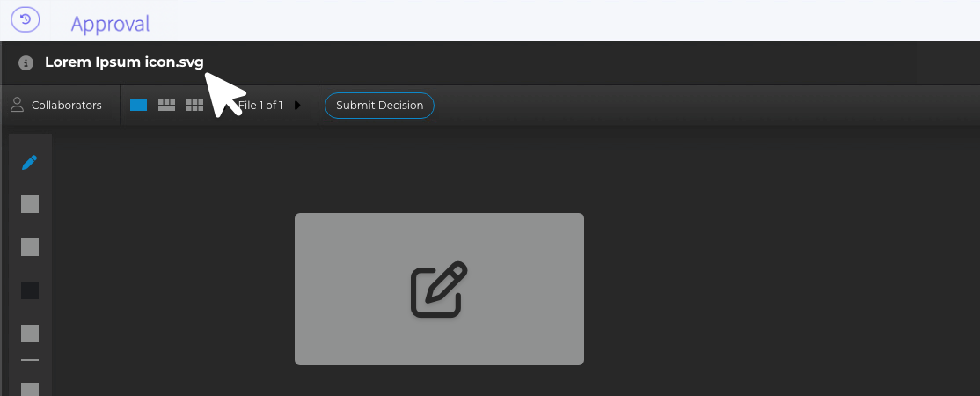
Task: Click the Approval page title
Action: [x=110, y=24]
